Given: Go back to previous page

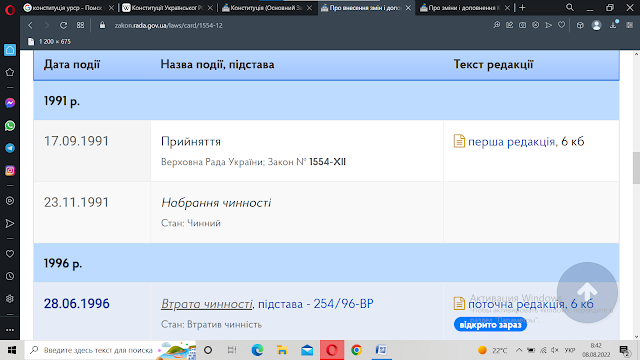Looking at the screenshot, I should pos(31,25).
